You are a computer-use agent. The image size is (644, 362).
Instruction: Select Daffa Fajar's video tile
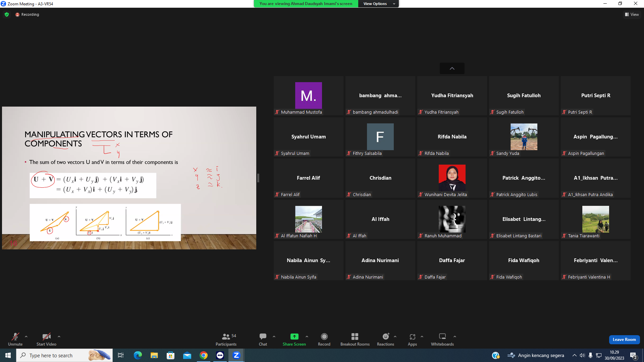452,261
